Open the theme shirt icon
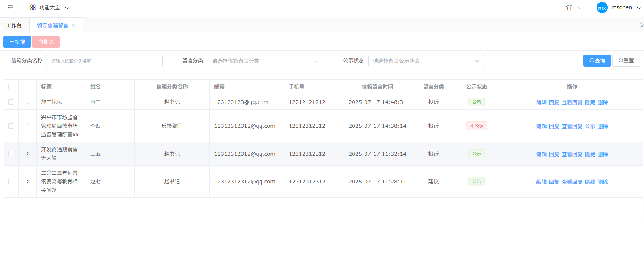 coord(569,7)
